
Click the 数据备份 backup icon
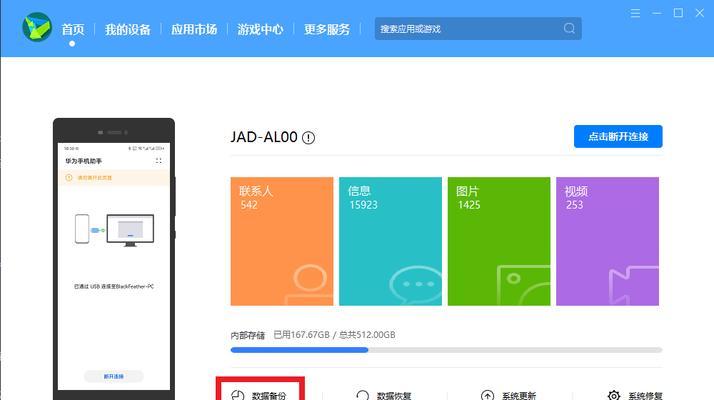tap(238, 395)
